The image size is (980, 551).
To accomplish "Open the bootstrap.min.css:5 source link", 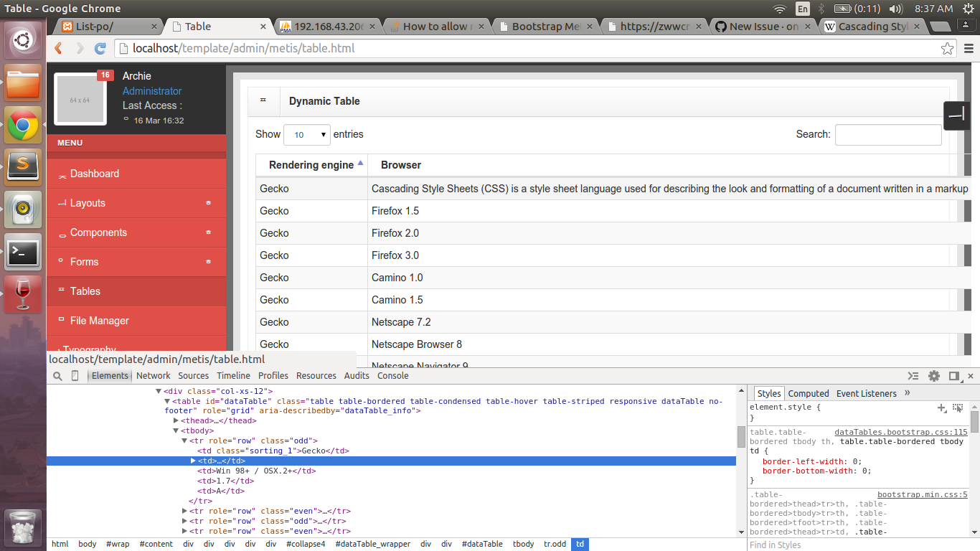I will click(923, 494).
